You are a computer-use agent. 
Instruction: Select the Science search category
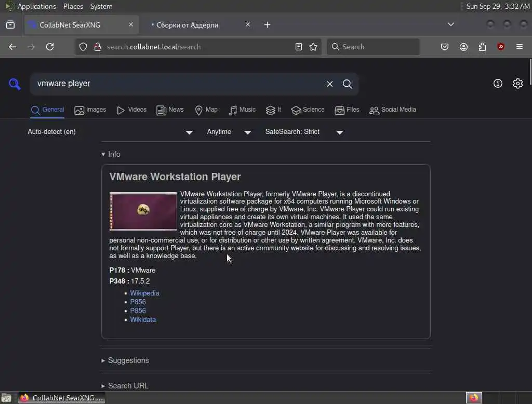308,110
